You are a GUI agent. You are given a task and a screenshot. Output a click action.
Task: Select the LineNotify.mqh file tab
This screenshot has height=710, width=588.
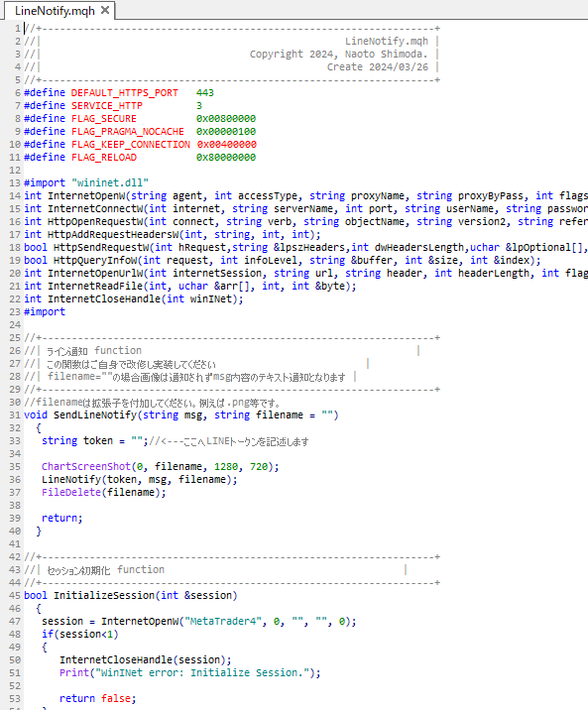pos(55,11)
